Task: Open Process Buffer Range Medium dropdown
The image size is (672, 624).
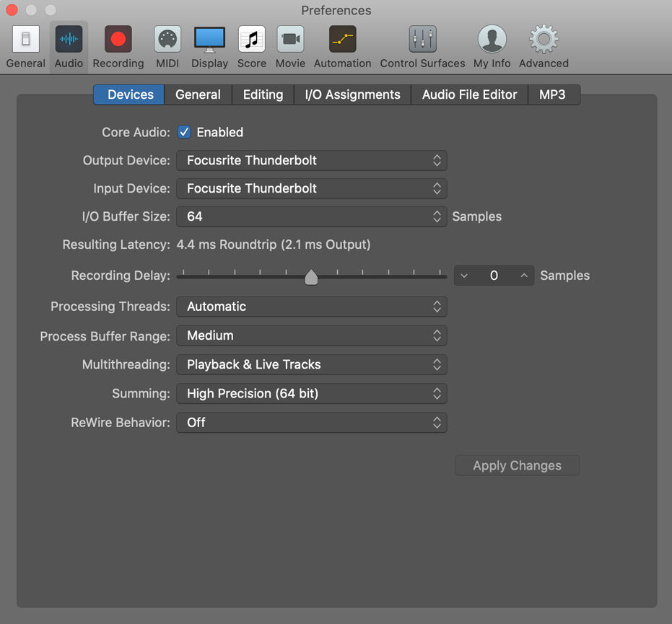Action: (312, 335)
